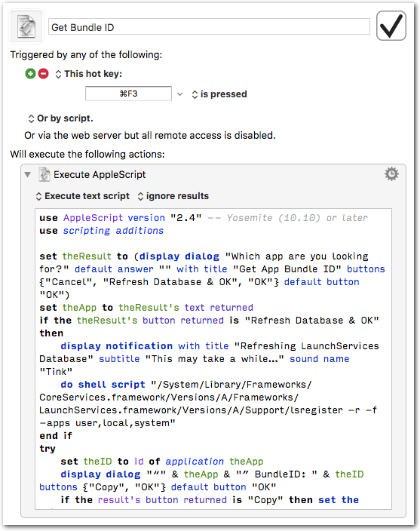Viewport: 420px width, 531px height.
Task: Collapse the Execute AppleScript action triangle
Action: coord(28,175)
